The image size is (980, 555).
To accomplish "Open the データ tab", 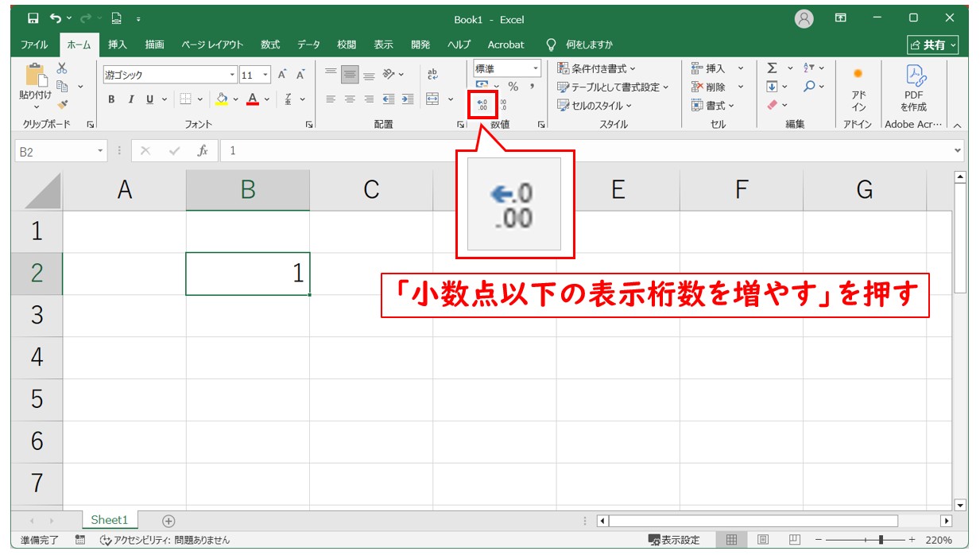I will click(308, 45).
